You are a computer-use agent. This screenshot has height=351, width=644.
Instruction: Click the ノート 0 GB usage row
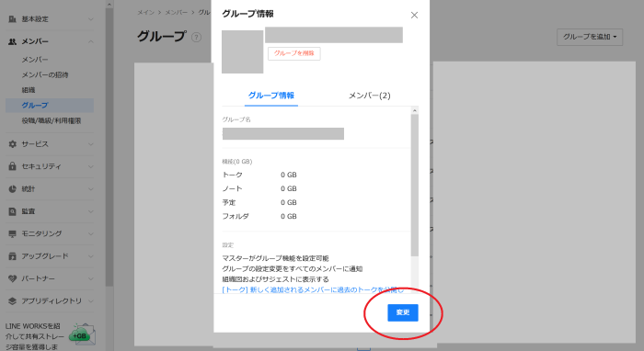click(x=259, y=189)
